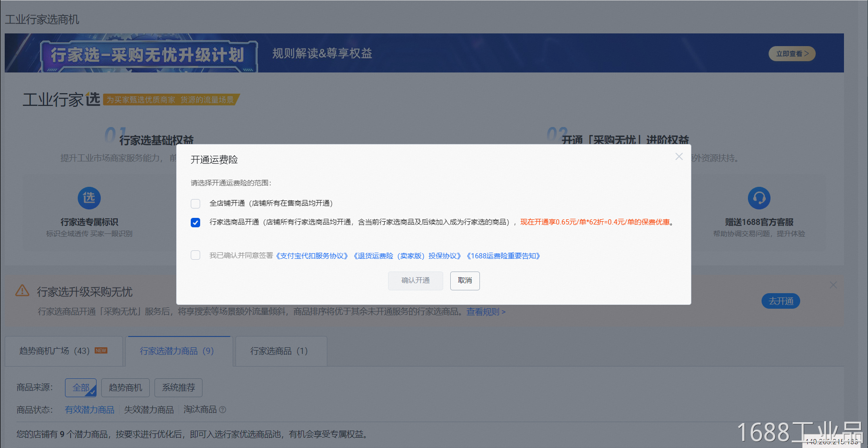
Task: Select 行家选潜力商品 (9) tab
Action: (177, 351)
